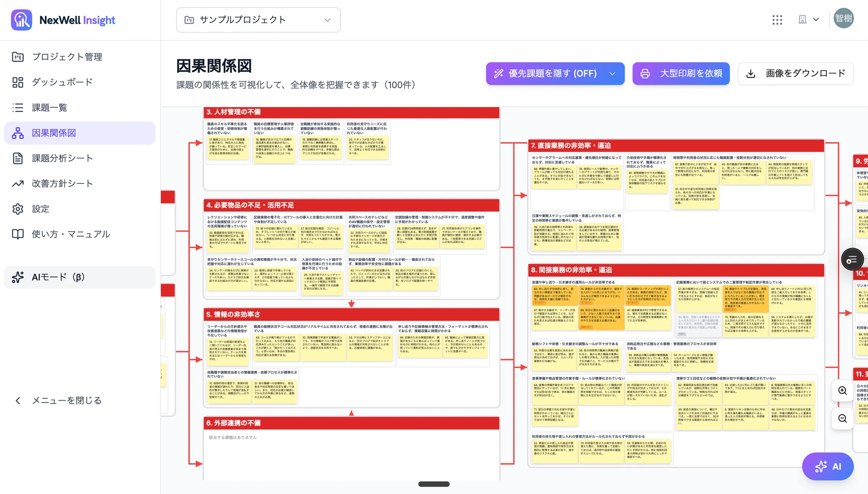Open 課題分析シート from the sidebar
This screenshot has width=868, height=494.
pyautogui.click(x=80, y=158)
